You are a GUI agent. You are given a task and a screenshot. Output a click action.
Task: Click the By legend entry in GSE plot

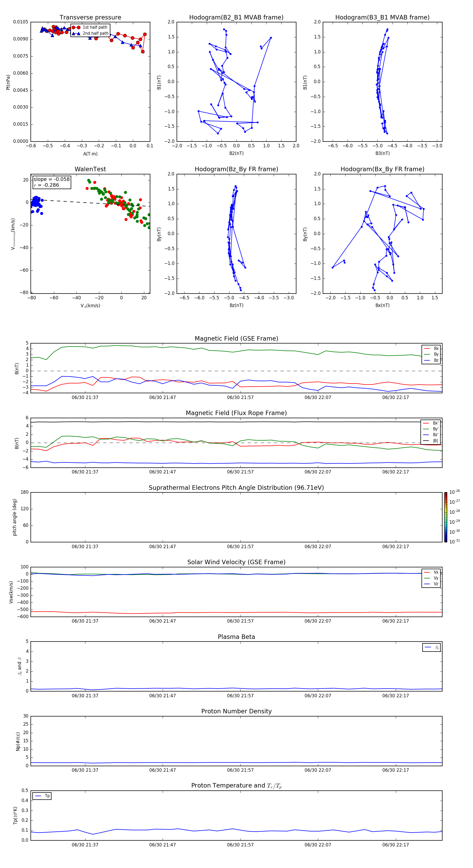[x=431, y=355]
